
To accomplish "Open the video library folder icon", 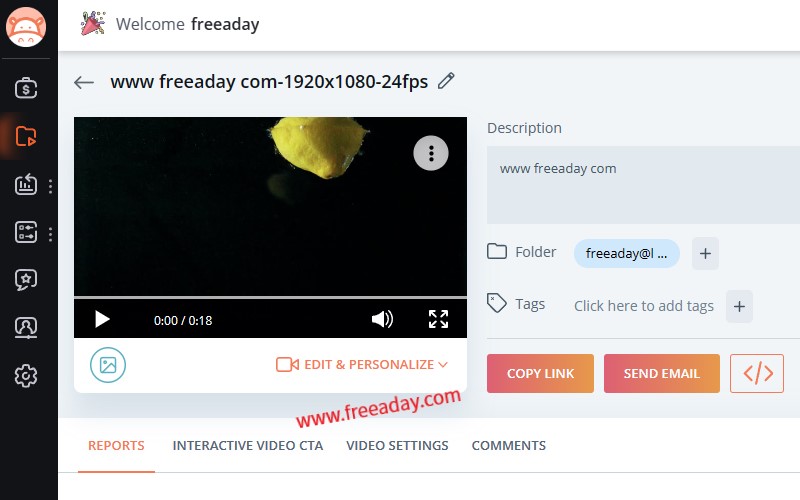I will coord(26,136).
